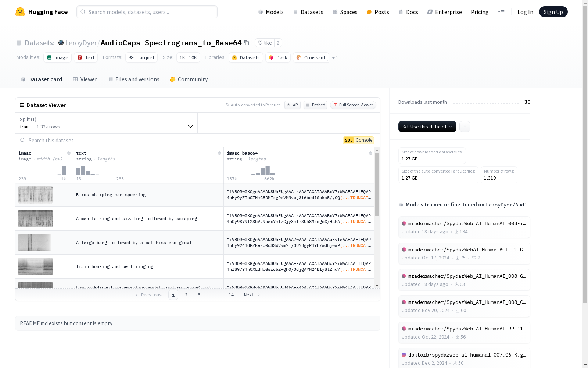Image resolution: width=588 pixels, height=368 pixels.
Task: Go to page 3 of results
Action: tap(199, 295)
